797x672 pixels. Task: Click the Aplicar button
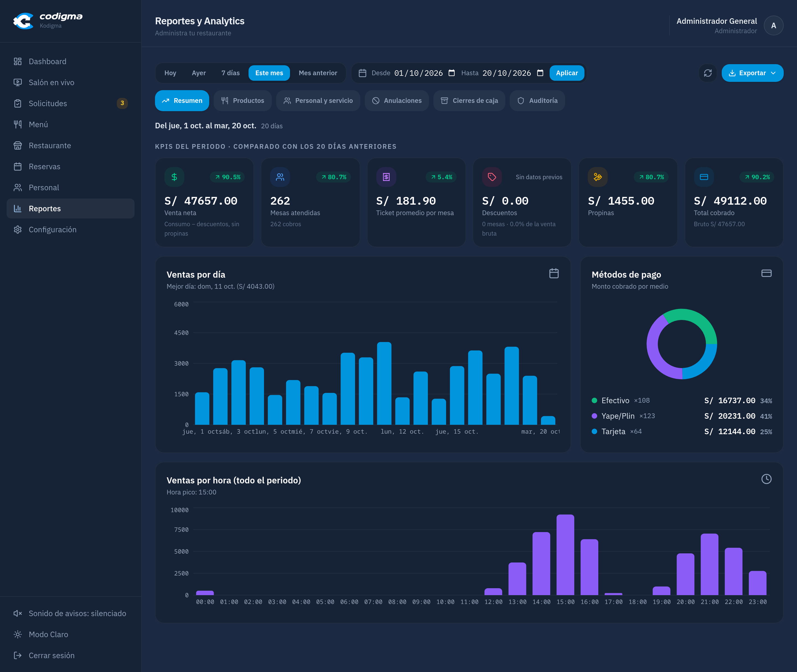(567, 73)
